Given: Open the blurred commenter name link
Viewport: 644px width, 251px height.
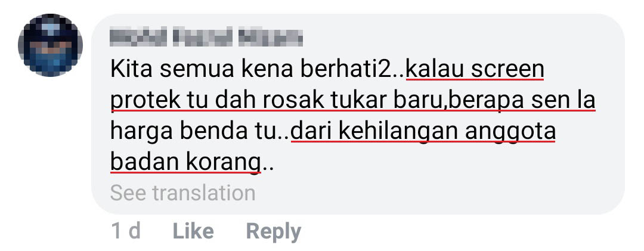Looking at the screenshot, I should [x=206, y=37].
